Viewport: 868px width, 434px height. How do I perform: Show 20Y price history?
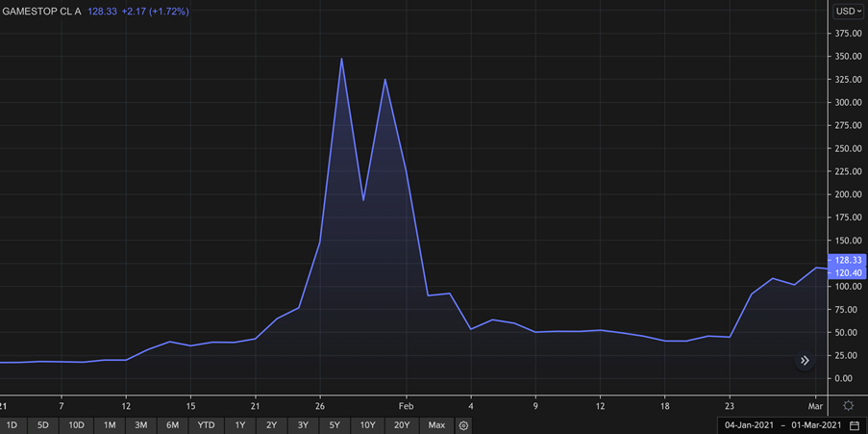click(402, 425)
